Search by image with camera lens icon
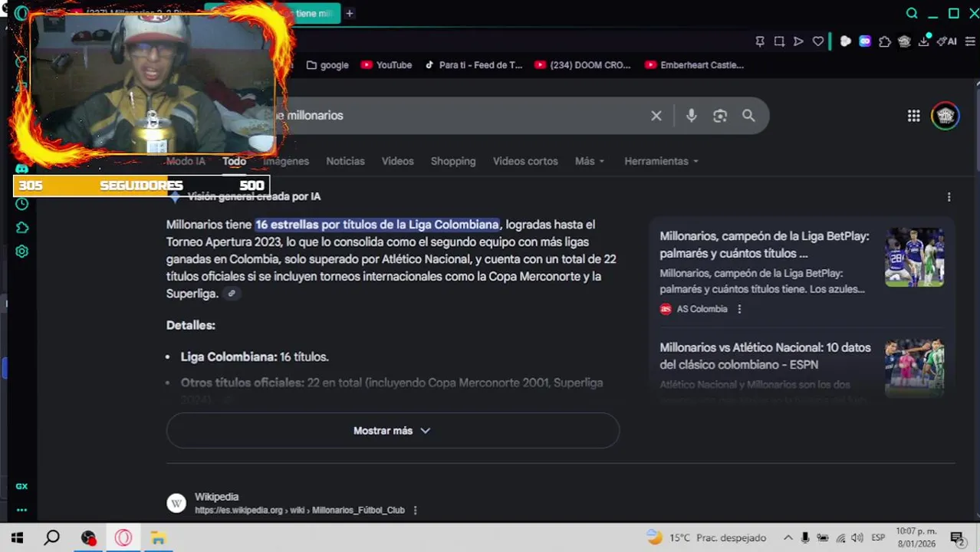This screenshot has width=980, height=552. click(719, 116)
